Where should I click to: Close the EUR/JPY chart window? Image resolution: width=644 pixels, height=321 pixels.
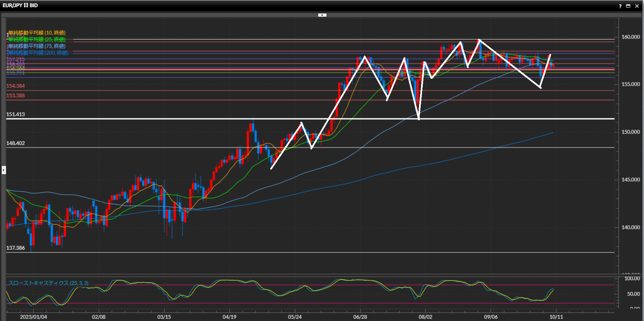(x=637, y=6)
